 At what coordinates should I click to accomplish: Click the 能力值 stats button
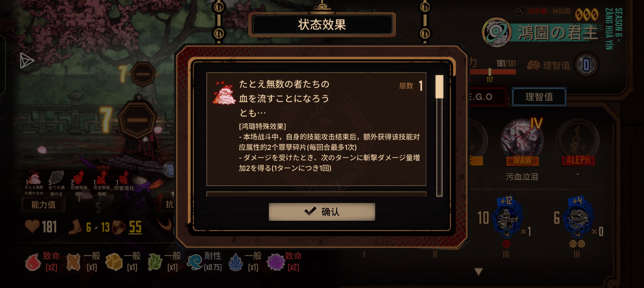[x=43, y=205]
